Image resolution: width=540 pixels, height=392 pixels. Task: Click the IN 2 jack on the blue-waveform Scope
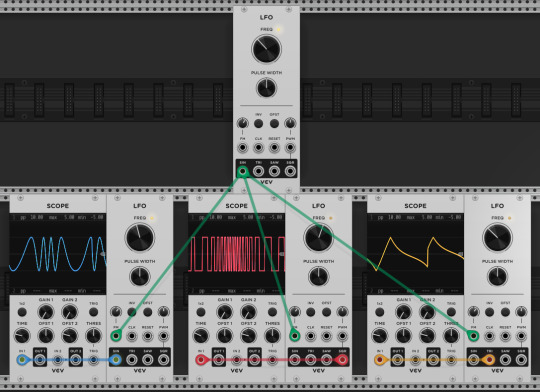click(x=58, y=360)
